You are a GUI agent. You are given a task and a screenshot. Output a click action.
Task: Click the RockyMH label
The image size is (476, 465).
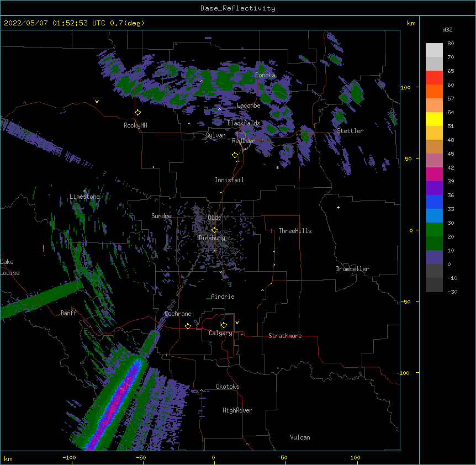click(x=135, y=125)
